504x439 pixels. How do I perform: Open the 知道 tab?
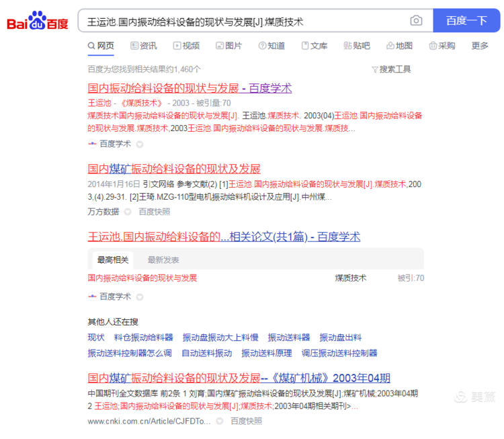tap(271, 46)
